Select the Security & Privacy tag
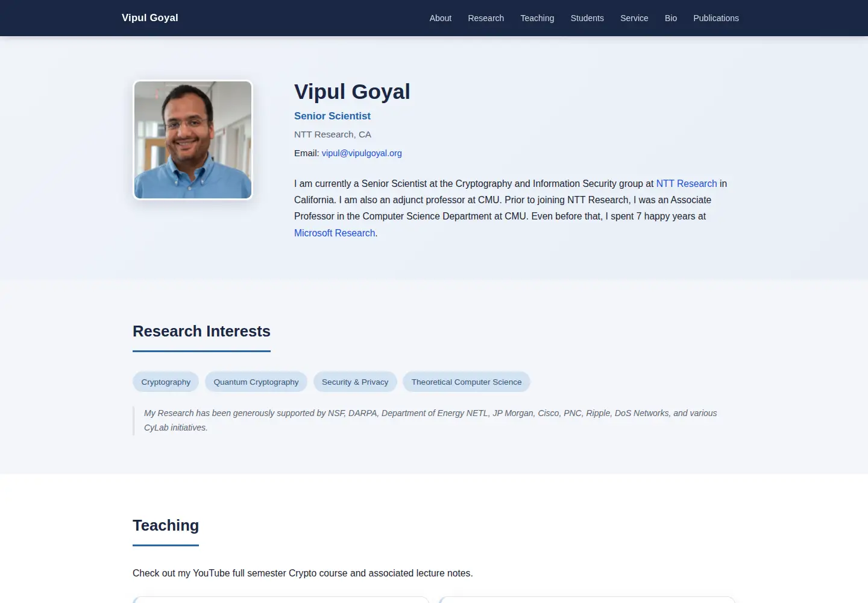This screenshot has width=868, height=603. [x=355, y=382]
